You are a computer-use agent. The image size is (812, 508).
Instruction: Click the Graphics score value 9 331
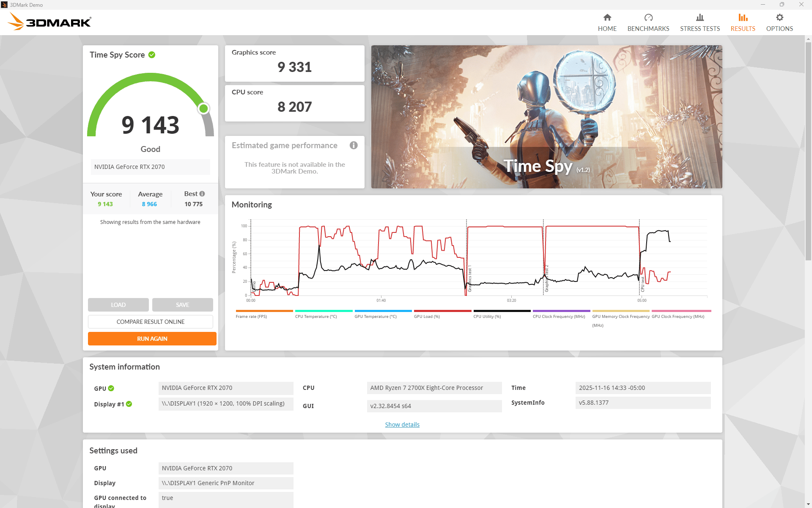click(294, 67)
